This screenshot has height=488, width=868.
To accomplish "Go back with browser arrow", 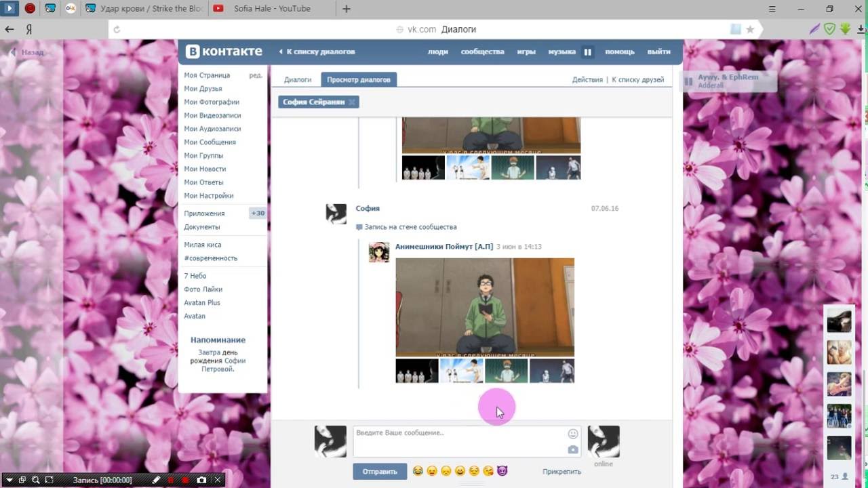I will coord(9,29).
